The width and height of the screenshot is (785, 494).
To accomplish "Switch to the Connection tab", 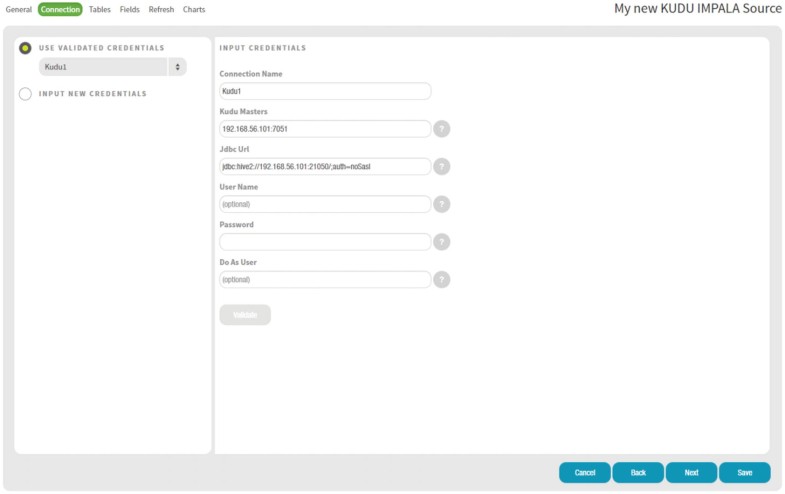I will 60,9.
